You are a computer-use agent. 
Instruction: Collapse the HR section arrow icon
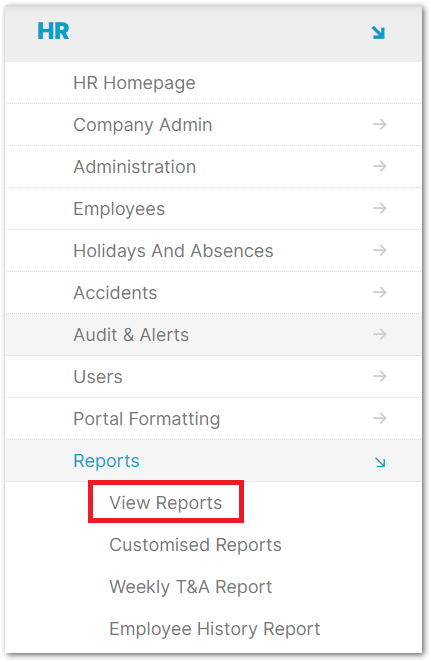[378, 33]
